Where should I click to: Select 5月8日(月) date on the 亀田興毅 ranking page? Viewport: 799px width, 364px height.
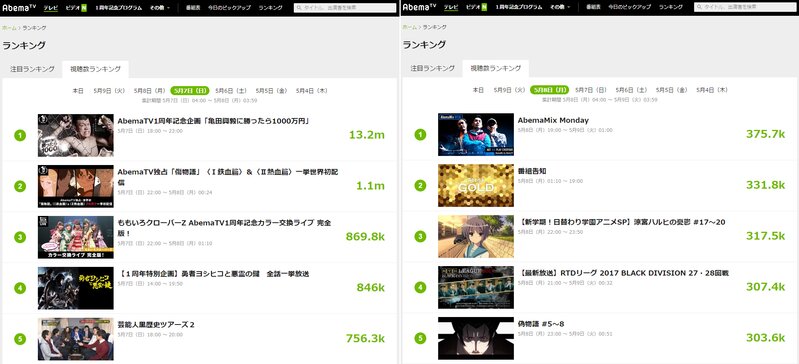point(149,90)
